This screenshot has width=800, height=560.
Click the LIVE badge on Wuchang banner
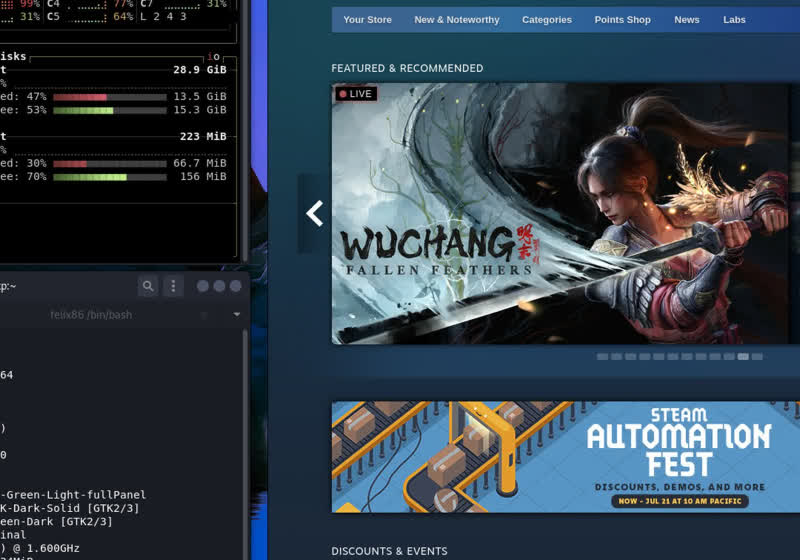coord(356,94)
